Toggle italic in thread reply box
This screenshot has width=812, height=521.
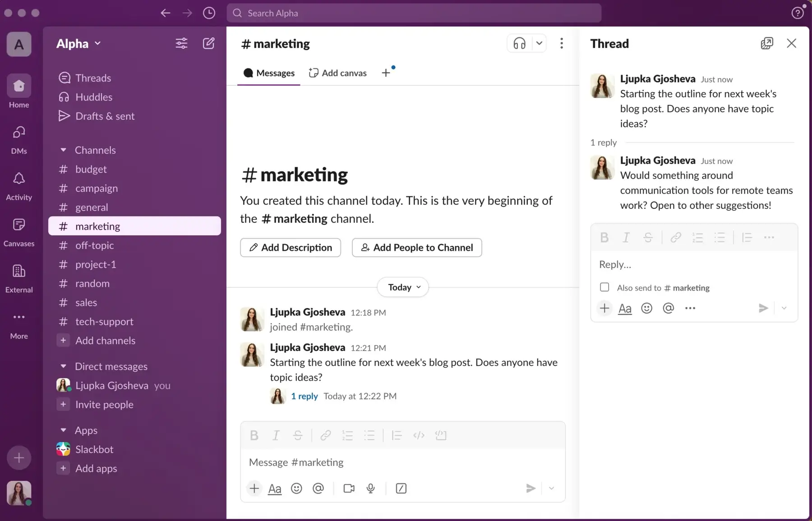coord(626,237)
